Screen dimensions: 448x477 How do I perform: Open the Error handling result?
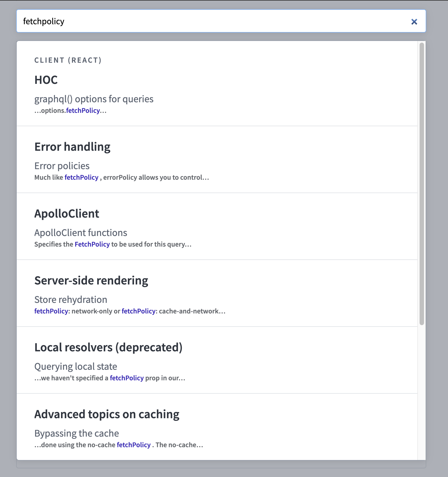tap(72, 147)
